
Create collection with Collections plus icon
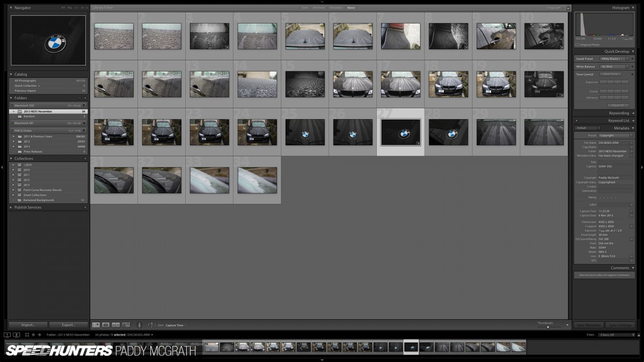point(85,159)
